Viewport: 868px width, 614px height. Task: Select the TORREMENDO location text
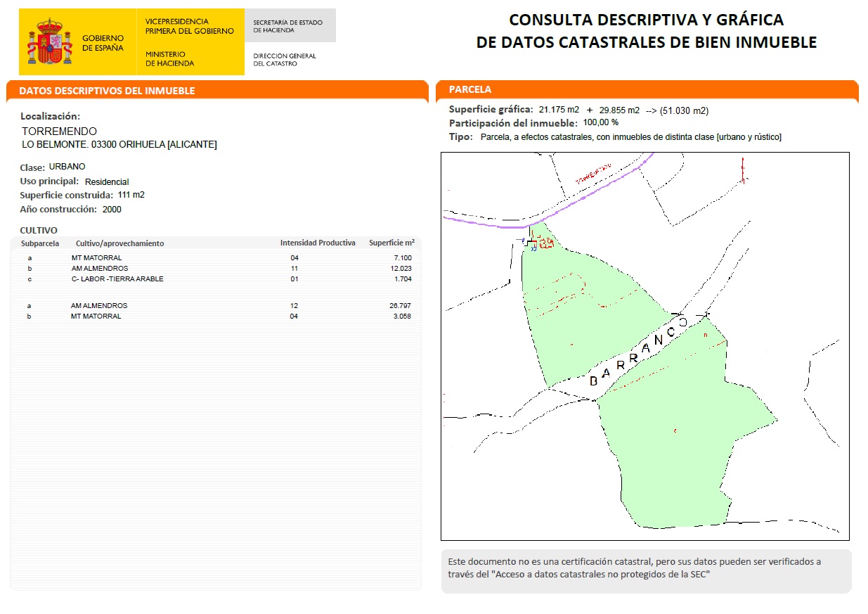59,132
